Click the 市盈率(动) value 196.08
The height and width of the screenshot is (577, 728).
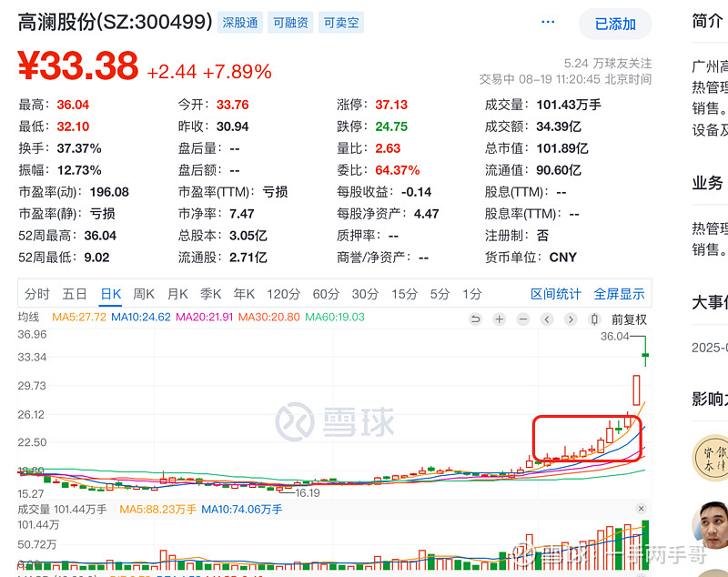click(109, 192)
